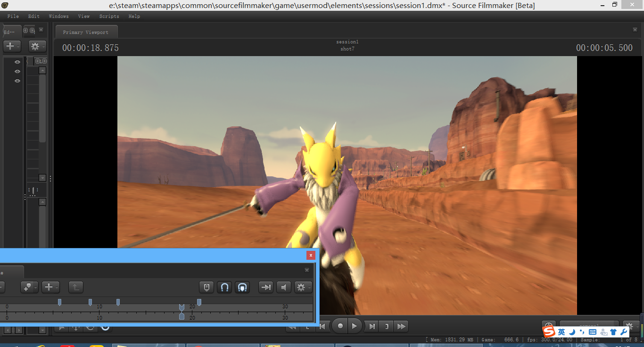644x347 pixels.
Task: Toggle the snap magnet icon in timeline
Action: click(225, 287)
